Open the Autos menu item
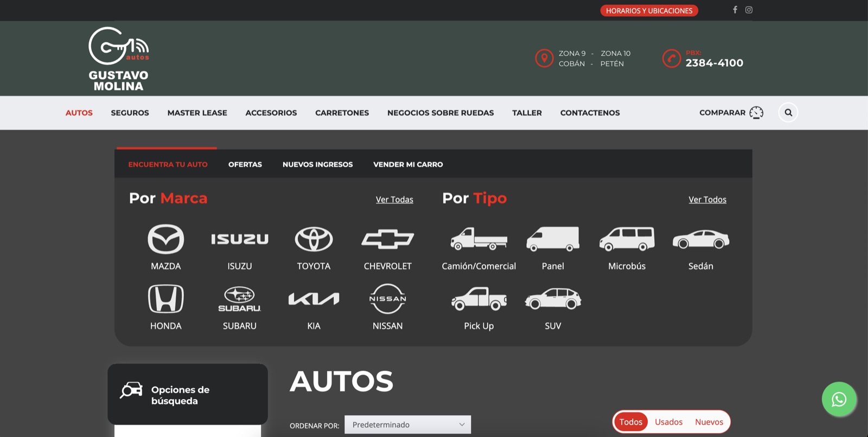The width and height of the screenshot is (868, 437). pos(79,113)
